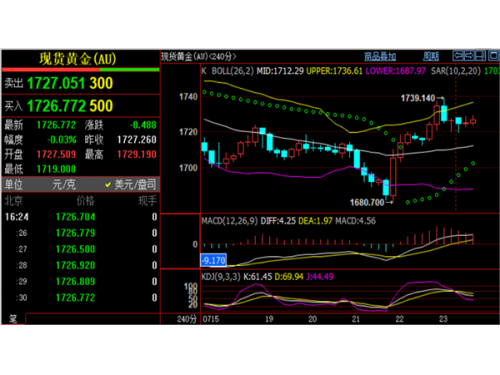Click the yellow checkmark beside 美元/盎司

pos(108,185)
